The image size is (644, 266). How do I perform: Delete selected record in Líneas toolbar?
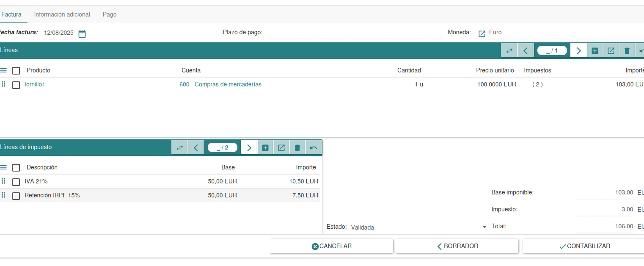pyautogui.click(x=627, y=51)
